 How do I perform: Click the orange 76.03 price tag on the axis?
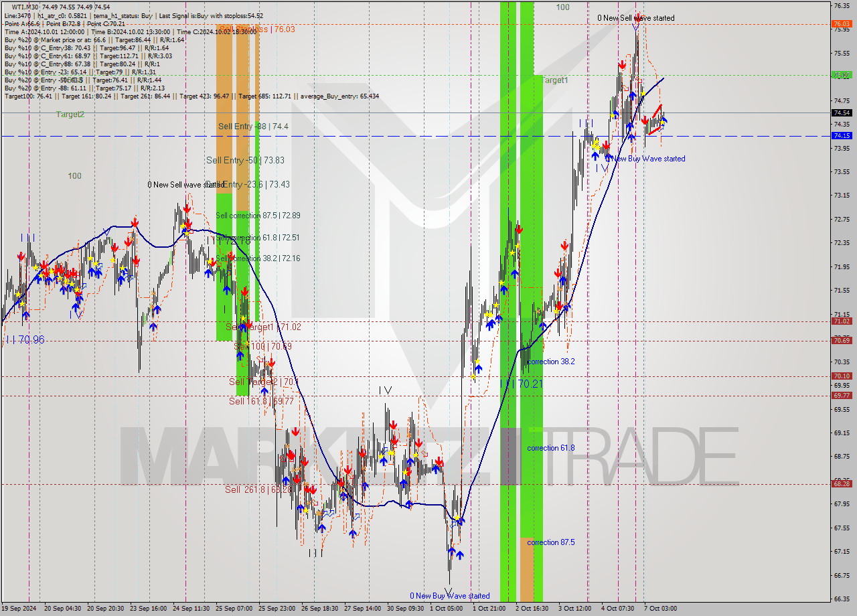[x=841, y=24]
